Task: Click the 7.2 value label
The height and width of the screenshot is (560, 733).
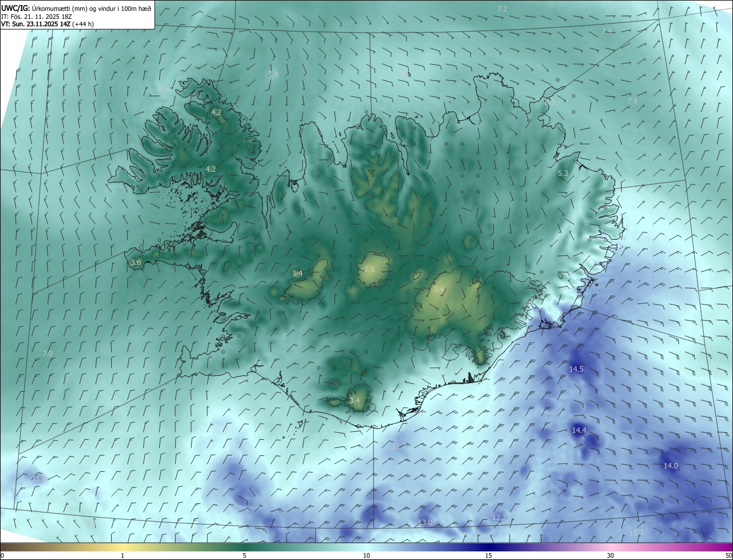Action: (x=502, y=9)
